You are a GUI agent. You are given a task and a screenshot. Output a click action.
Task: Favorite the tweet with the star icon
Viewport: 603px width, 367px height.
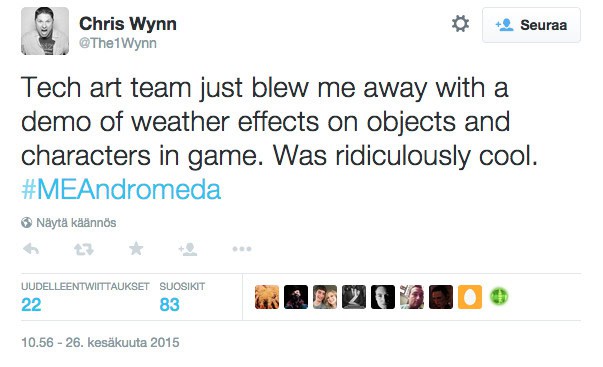pyautogui.click(x=136, y=249)
